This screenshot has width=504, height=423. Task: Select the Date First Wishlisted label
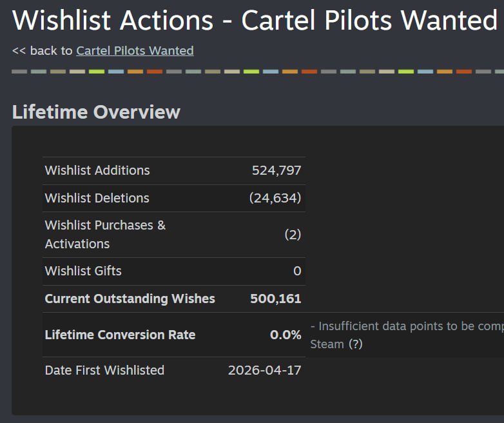pos(104,370)
